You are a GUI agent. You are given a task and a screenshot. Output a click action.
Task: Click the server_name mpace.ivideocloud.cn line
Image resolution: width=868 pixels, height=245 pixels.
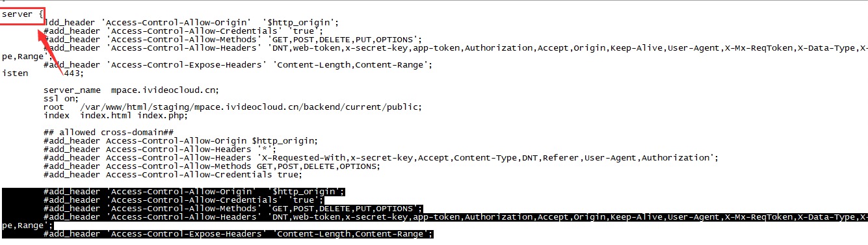tap(131, 90)
